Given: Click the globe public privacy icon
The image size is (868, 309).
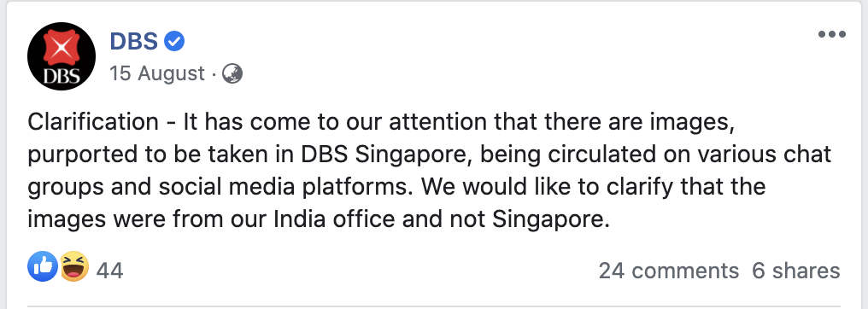Looking at the screenshot, I should [232, 73].
